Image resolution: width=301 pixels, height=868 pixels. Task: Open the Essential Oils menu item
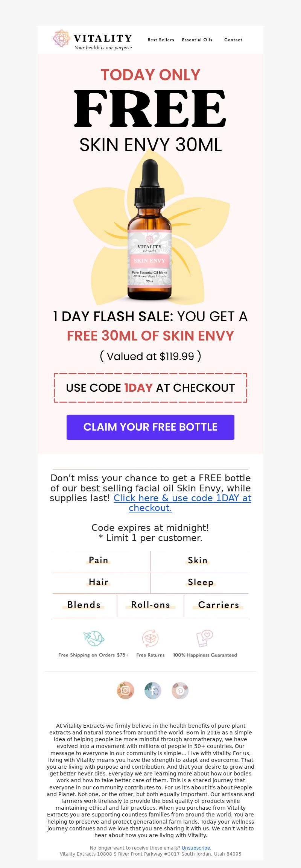coord(197,40)
